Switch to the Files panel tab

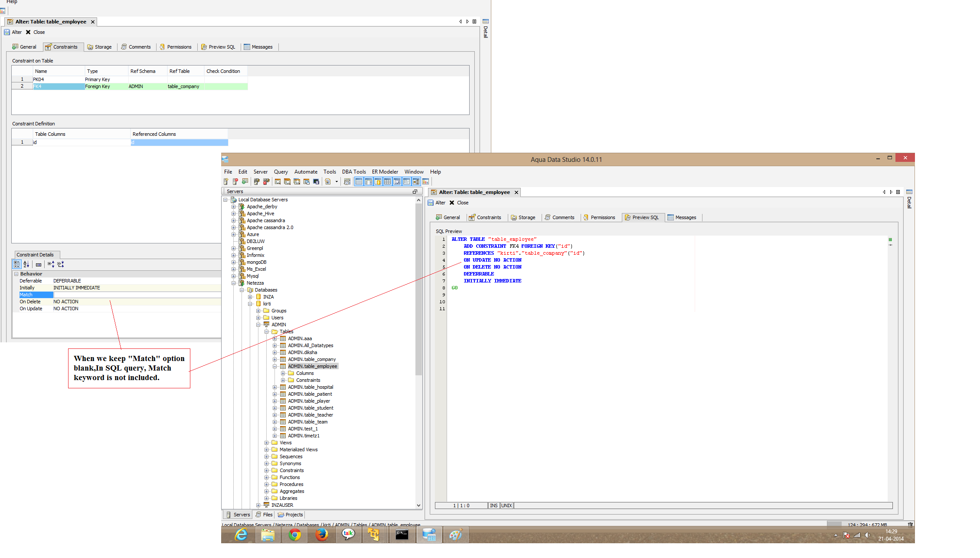click(264, 515)
